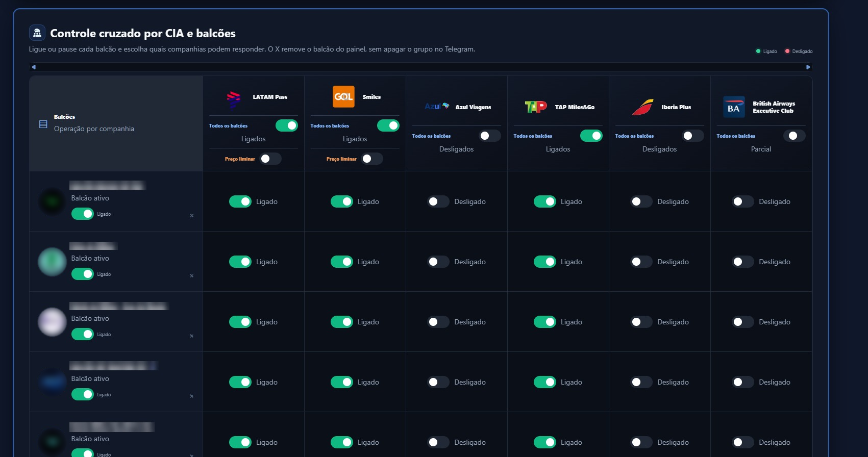The image size is (868, 457).
Task: Click the British Airways BA logo
Action: click(734, 107)
